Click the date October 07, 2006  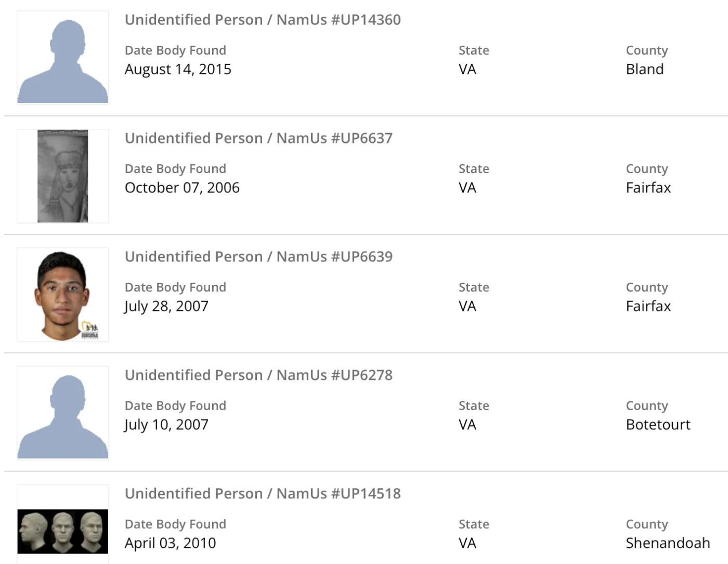tap(182, 188)
